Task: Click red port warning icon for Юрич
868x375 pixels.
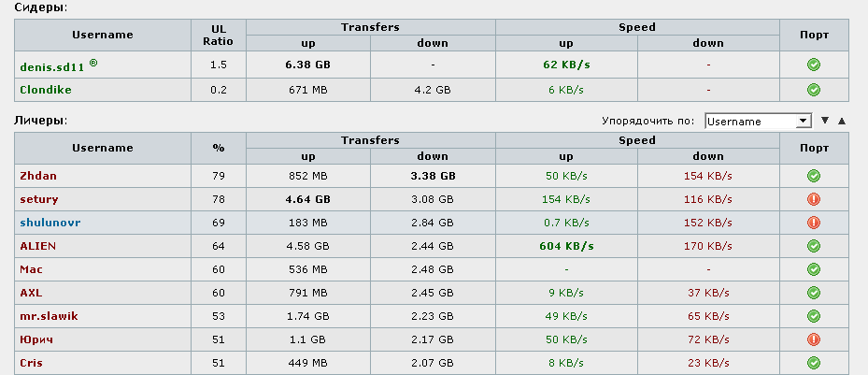Action: 813,339
